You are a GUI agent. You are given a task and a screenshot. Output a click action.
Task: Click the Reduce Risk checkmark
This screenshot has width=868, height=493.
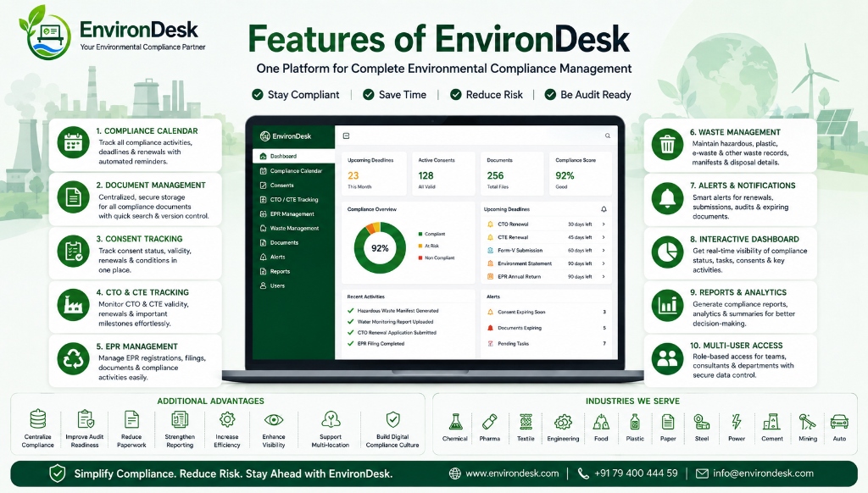click(x=455, y=95)
